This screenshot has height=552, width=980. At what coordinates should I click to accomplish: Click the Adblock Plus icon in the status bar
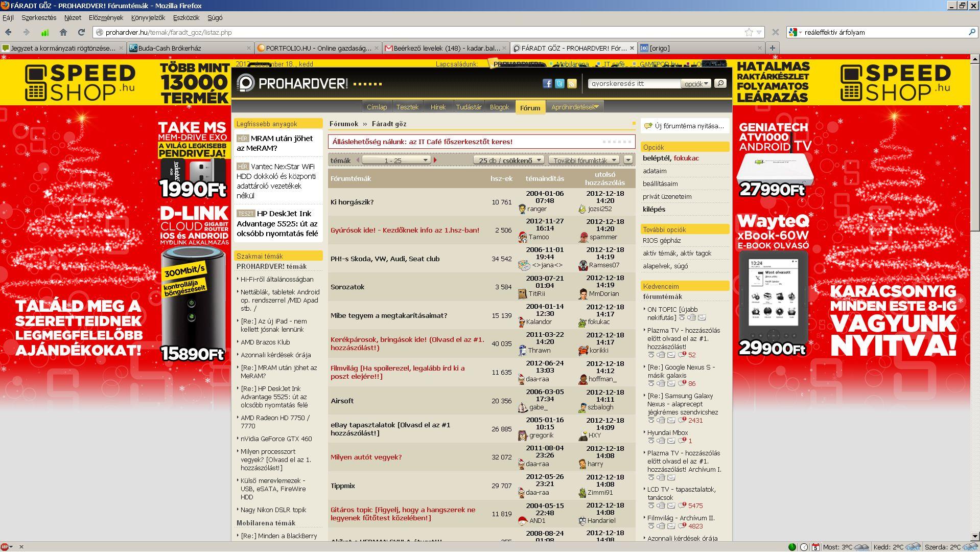[4, 547]
